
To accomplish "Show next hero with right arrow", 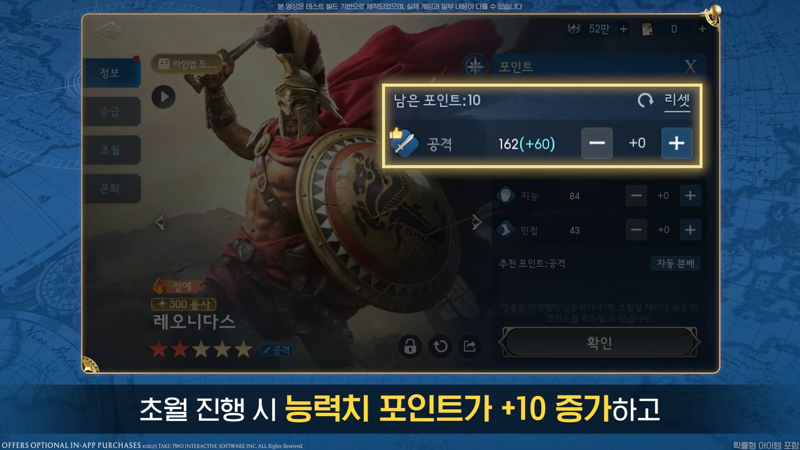I will (x=477, y=221).
